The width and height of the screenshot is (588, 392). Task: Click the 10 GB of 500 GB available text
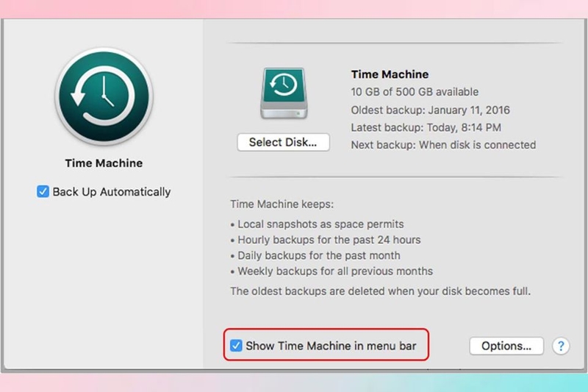[415, 92]
